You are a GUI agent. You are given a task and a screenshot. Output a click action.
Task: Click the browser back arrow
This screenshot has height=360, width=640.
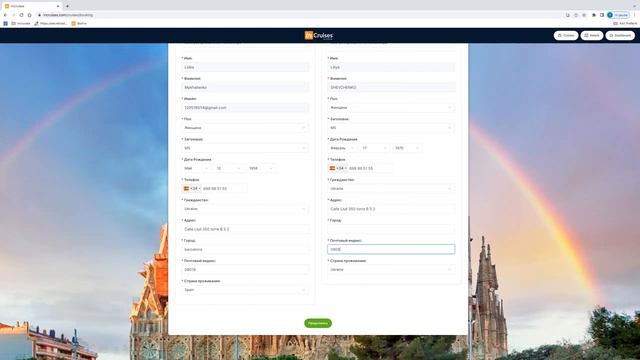(x=5, y=15)
